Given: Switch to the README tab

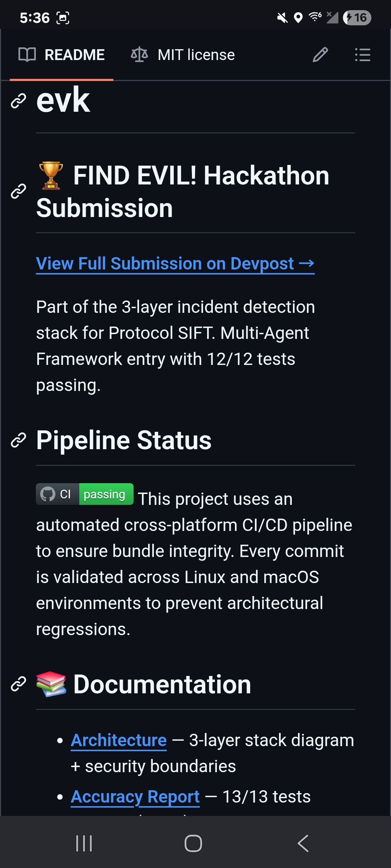Looking at the screenshot, I should 62,55.
